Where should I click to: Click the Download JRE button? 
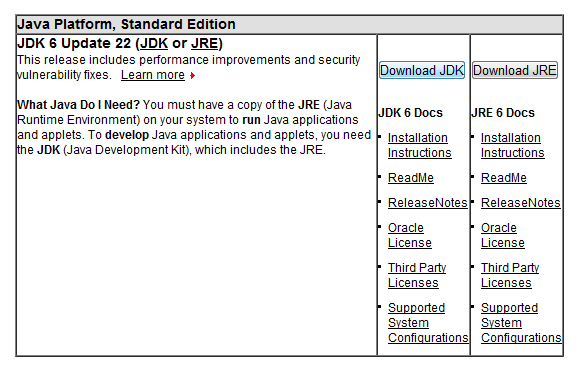click(515, 70)
